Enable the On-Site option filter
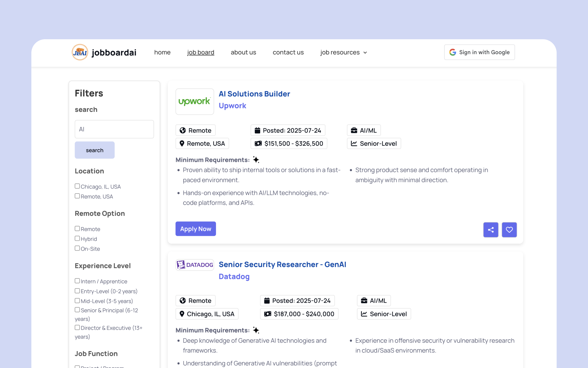588x368 pixels. 77,248
